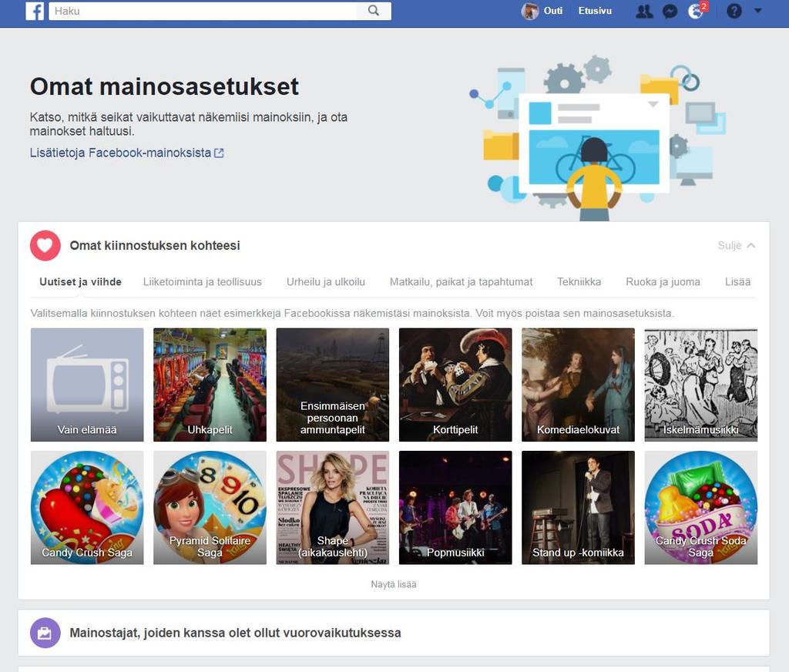Open friend requests icon
789x672 pixels.
[644, 11]
